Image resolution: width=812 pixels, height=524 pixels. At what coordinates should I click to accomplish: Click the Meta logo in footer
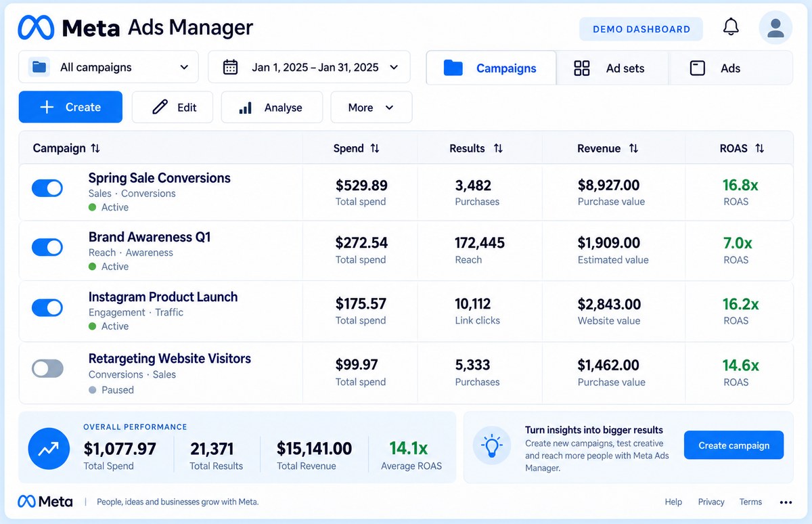coord(45,502)
